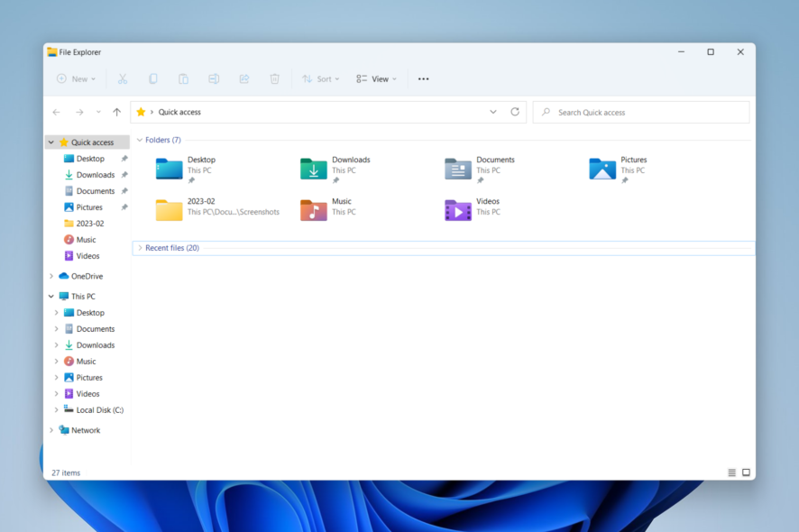This screenshot has height=532, width=799.
Task: Open the See more ellipsis menu
Action: (423, 79)
